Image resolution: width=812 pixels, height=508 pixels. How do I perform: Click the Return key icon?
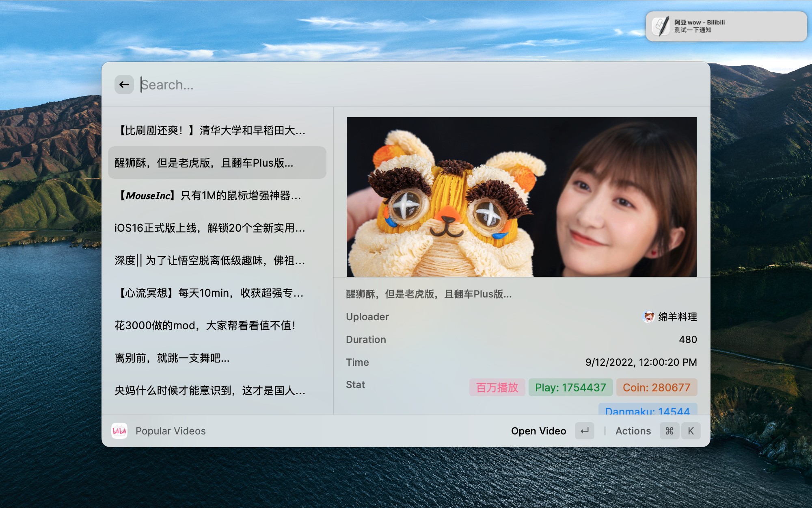(584, 431)
